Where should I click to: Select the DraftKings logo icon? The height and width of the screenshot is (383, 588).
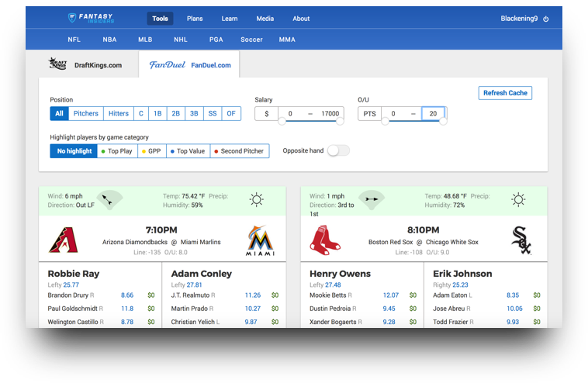click(x=57, y=64)
